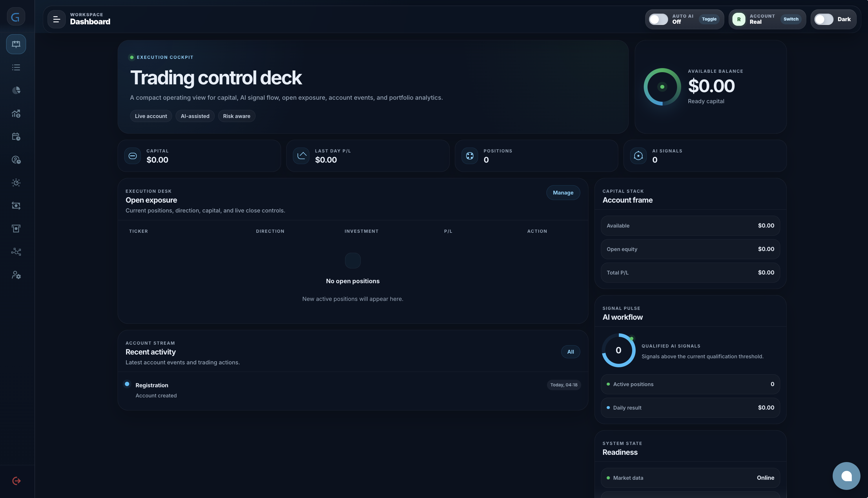Screen dimensions: 868x498
Task: Click the Account frame heading
Action: tap(627, 200)
